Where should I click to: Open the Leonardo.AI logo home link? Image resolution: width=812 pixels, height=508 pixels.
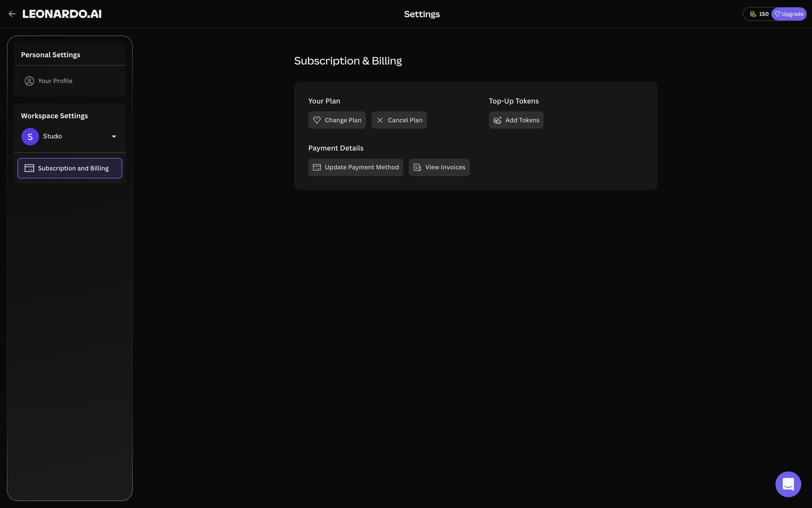pos(62,14)
